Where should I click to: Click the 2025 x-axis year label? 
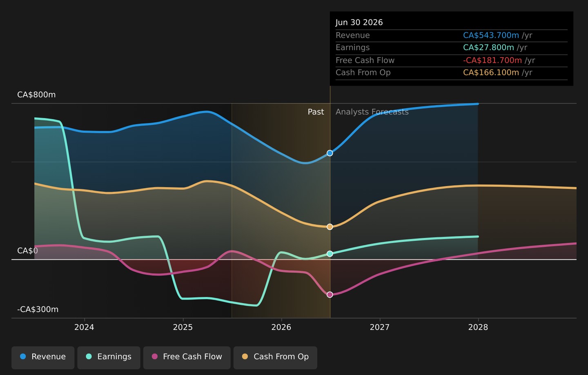click(x=183, y=327)
